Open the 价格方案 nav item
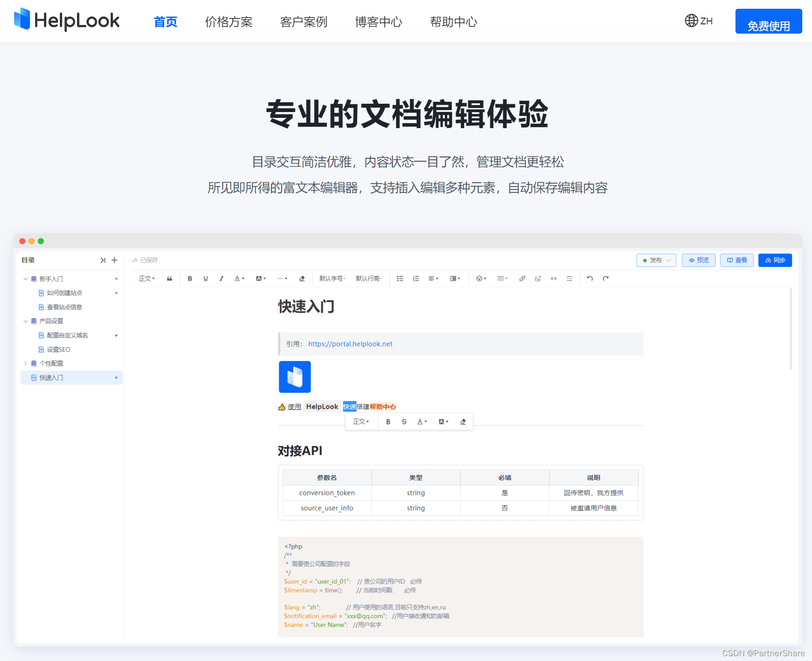812x661 pixels. [x=229, y=22]
